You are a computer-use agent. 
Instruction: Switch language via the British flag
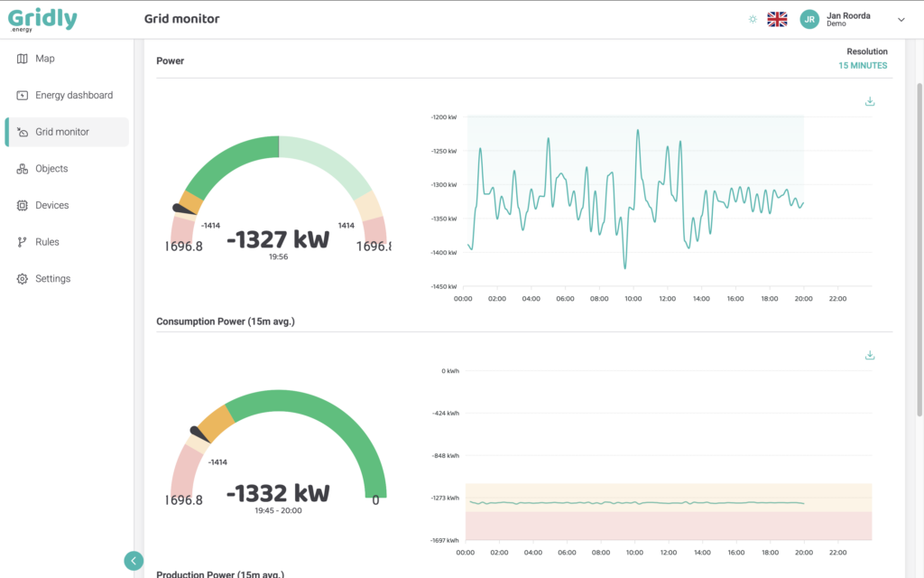pos(777,17)
